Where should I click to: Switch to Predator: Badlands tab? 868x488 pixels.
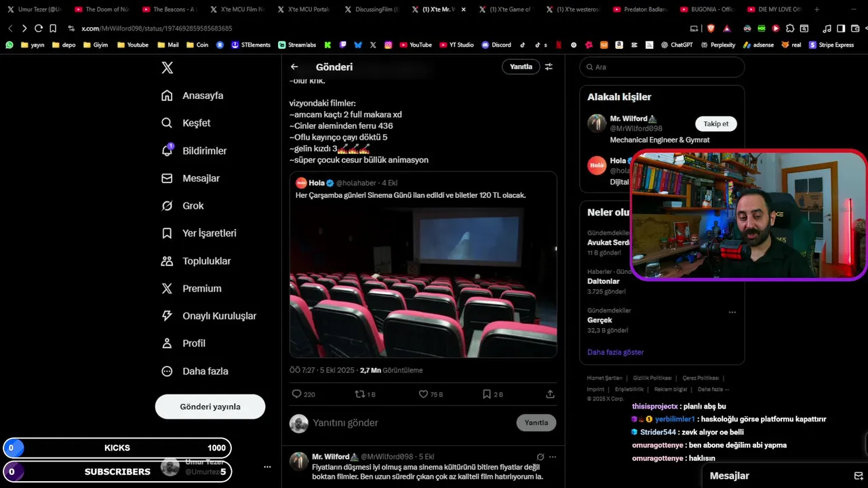click(641, 9)
